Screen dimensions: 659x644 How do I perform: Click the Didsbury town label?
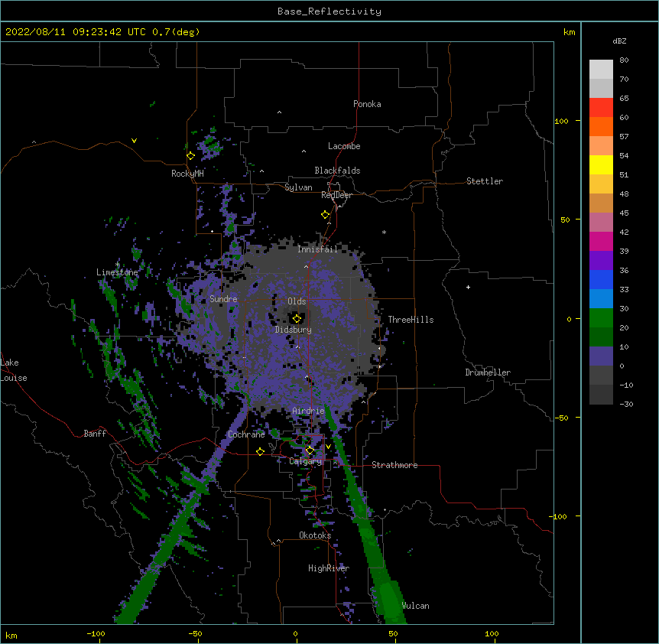294,330
